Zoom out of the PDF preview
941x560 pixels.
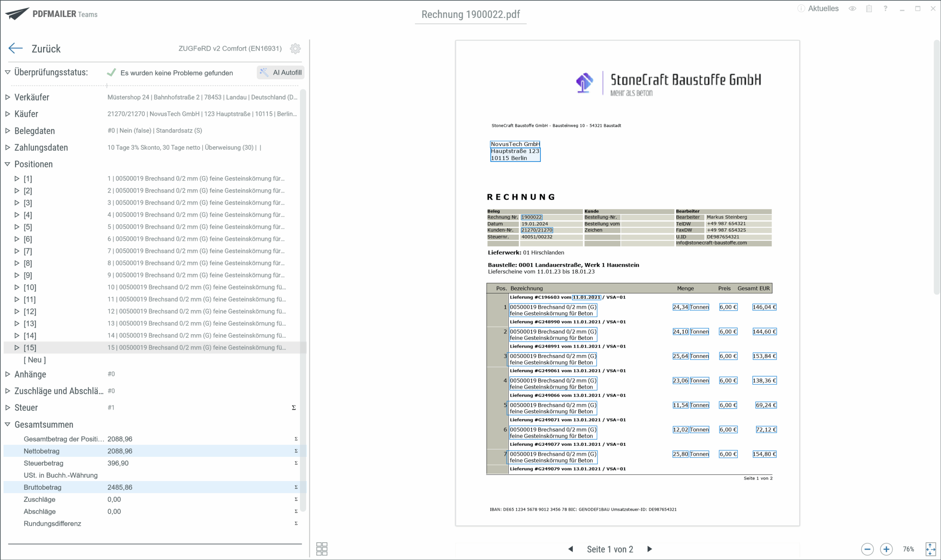(867, 549)
